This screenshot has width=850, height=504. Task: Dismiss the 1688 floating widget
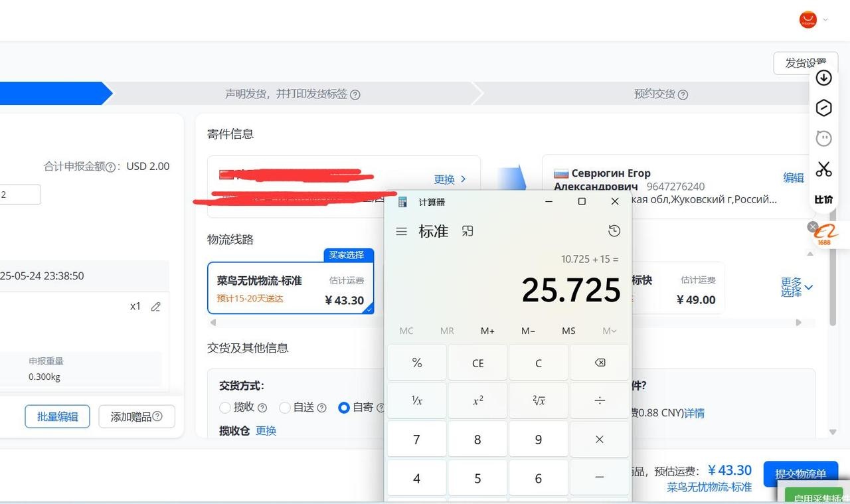coord(812,227)
